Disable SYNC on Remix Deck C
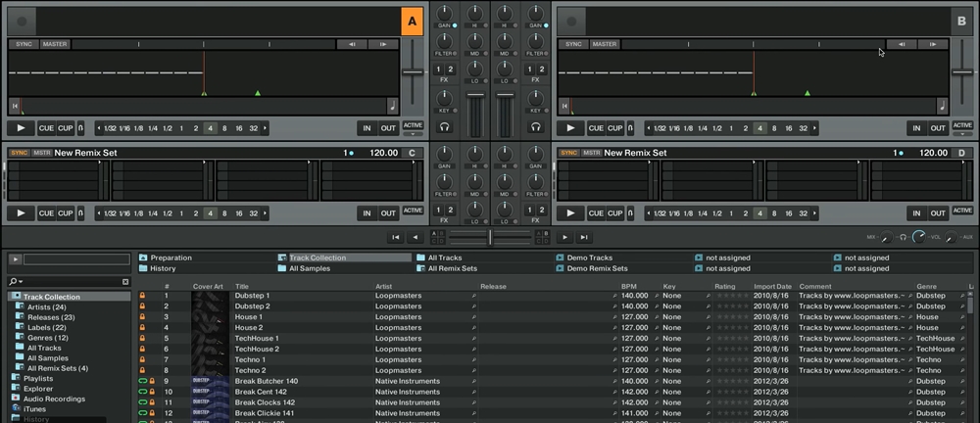The height and width of the screenshot is (423, 980). [19, 153]
